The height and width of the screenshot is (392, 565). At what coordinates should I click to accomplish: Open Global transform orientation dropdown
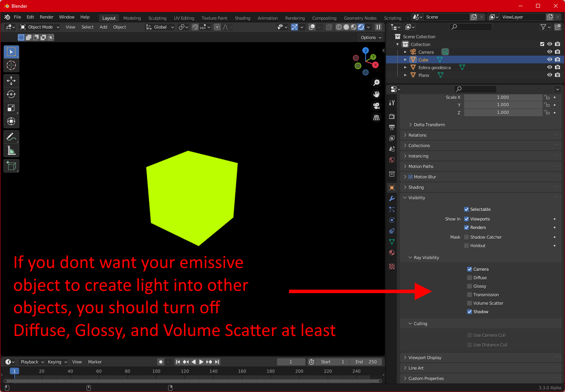(160, 27)
